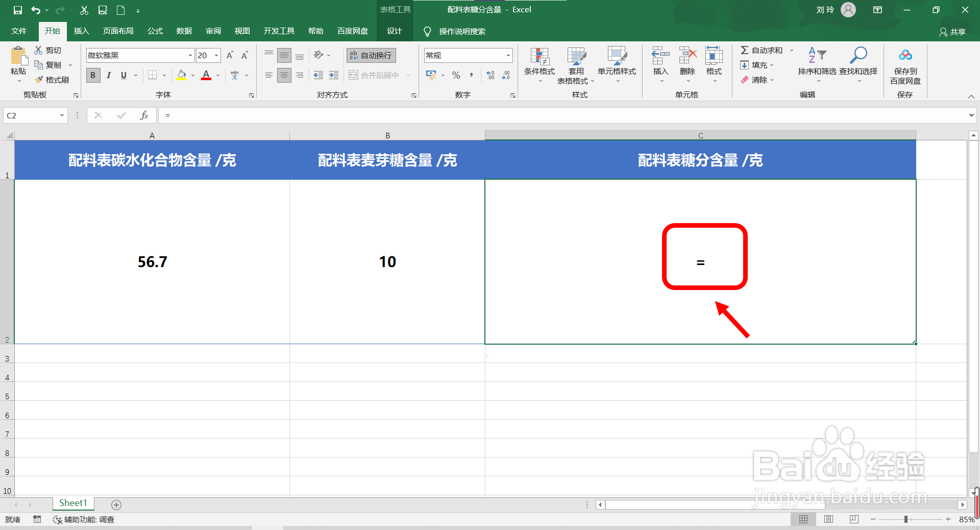Save the workbook with the Save icon

pos(18,10)
